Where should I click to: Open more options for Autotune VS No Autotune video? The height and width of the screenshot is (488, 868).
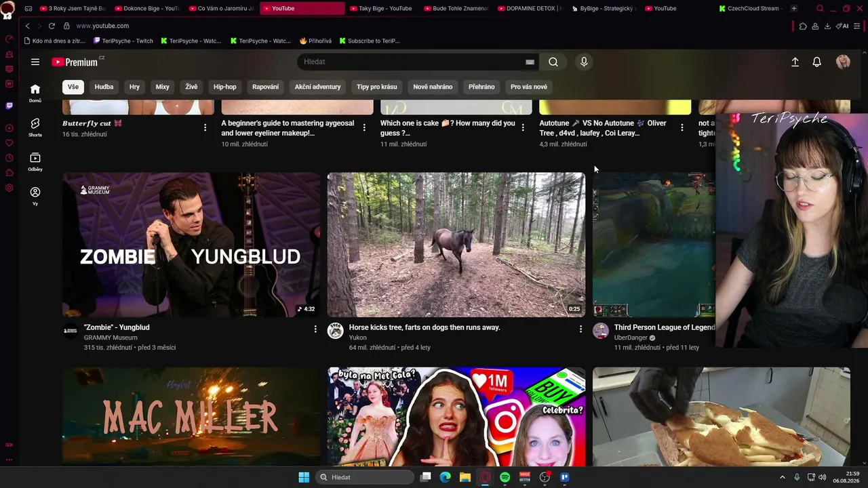682,127
